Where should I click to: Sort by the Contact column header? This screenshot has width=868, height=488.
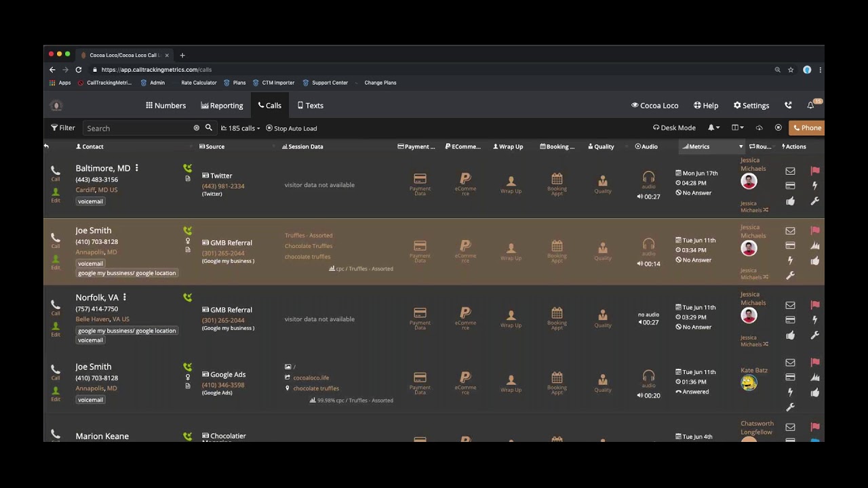[90, 146]
